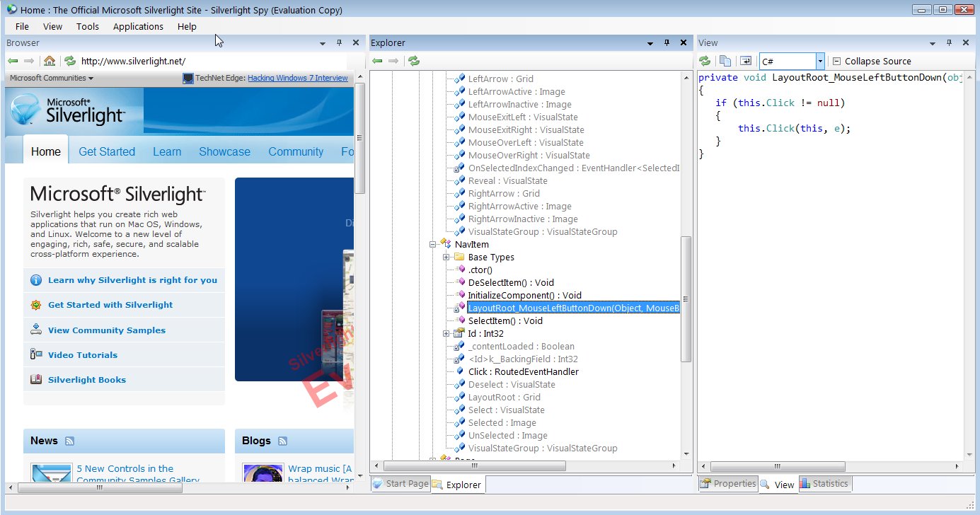
Task: Collapse the NavItem tree node
Action: [432, 244]
